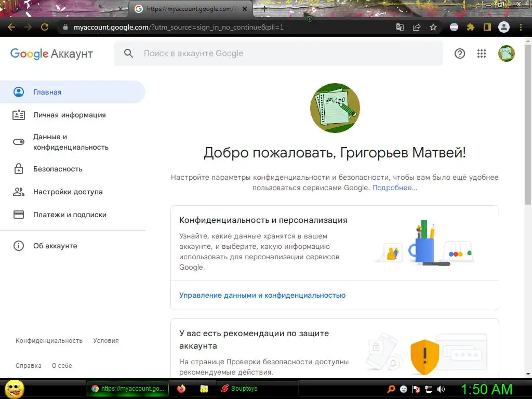The width and height of the screenshot is (532, 399).
Task: Open the Chrome profile avatar icon
Action: click(504, 27)
